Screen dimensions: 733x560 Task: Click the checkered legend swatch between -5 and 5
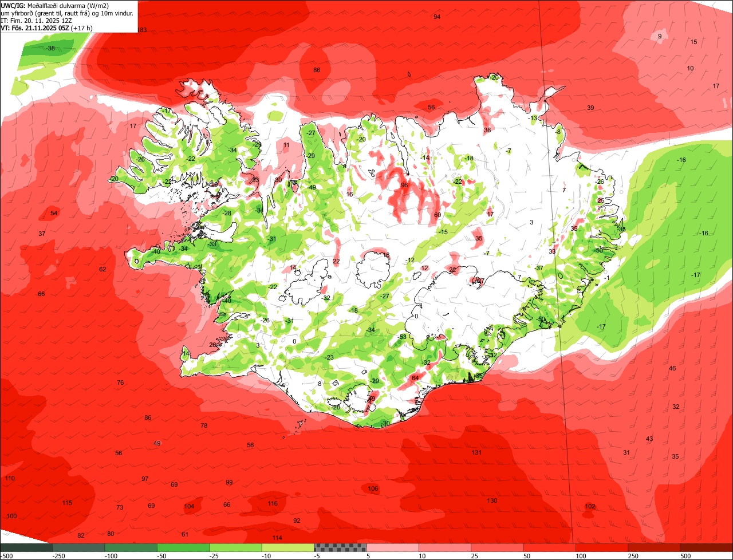point(340,547)
